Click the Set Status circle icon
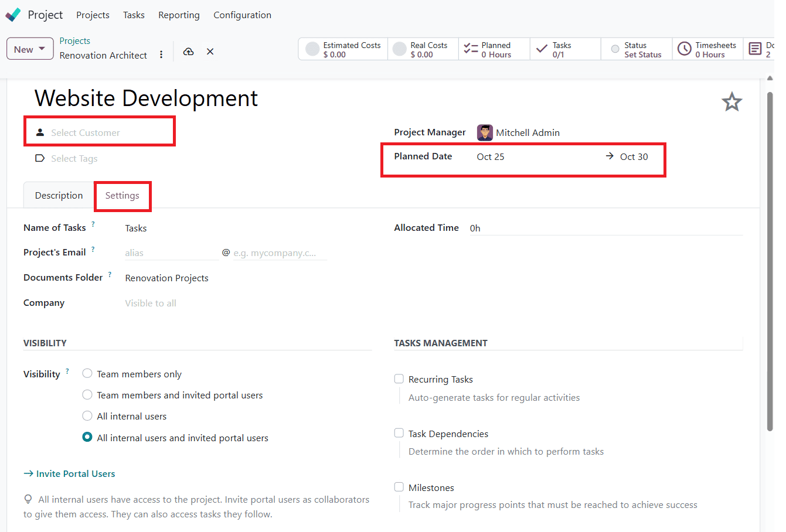 pyautogui.click(x=615, y=49)
